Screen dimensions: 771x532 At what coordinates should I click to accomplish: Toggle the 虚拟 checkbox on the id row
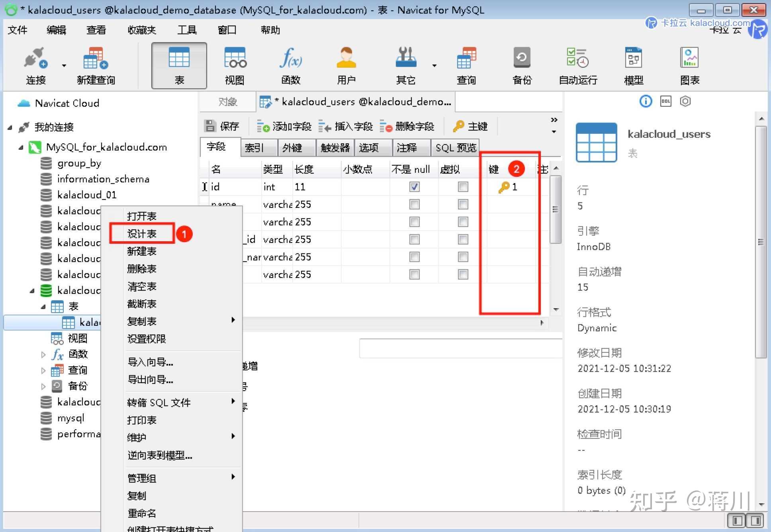coord(462,186)
